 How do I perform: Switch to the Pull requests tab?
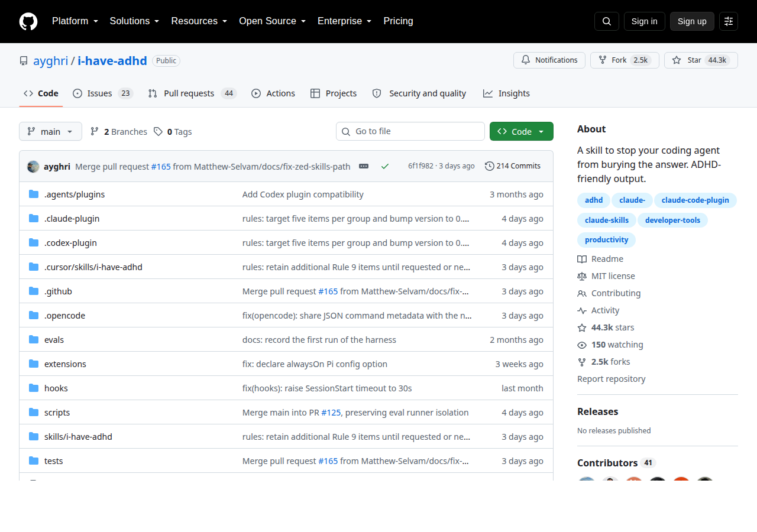pos(192,93)
